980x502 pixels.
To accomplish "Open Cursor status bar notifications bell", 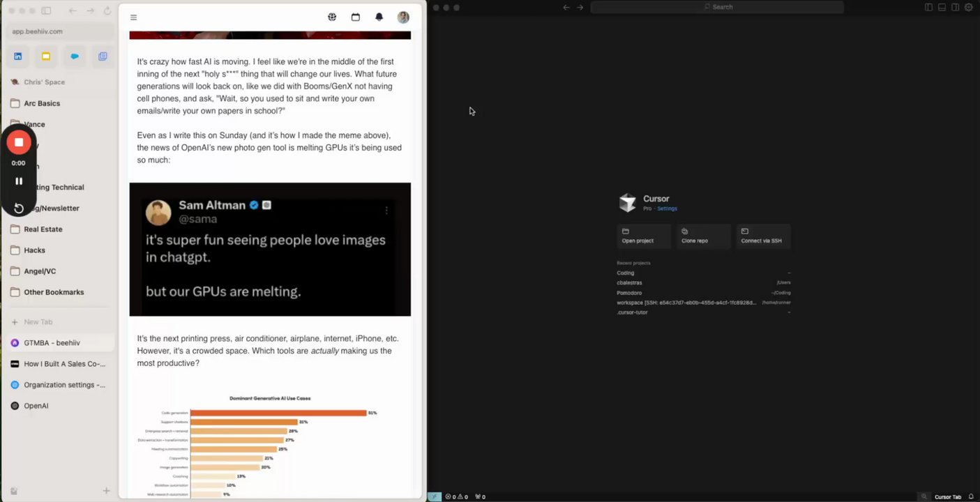I will coord(970,496).
